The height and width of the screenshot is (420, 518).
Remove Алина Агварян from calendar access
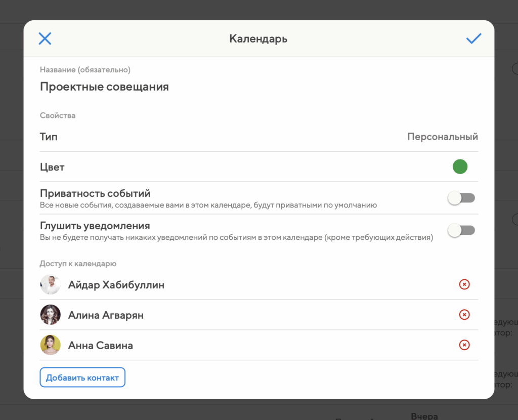click(x=464, y=315)
